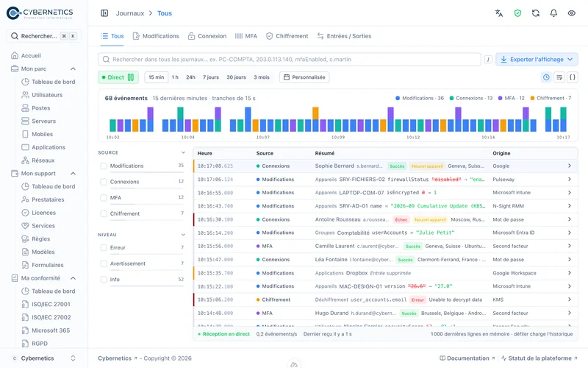This screenshot has height=368, width=588.
Task: Click the refresh sync icon
Action: 536,13
